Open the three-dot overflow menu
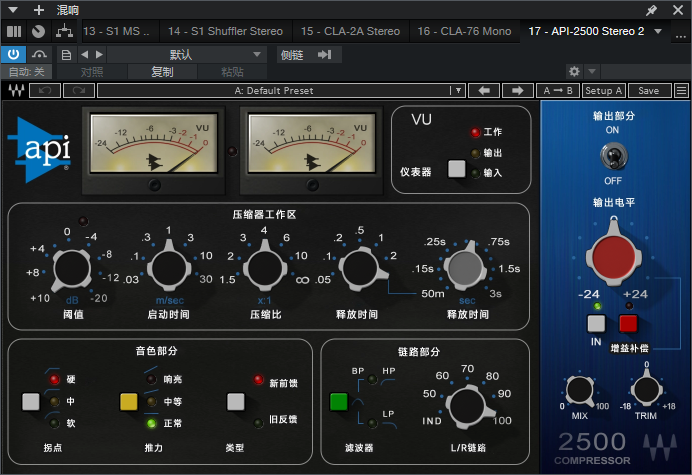Screen dimensions: 692x475 [680, 37]
